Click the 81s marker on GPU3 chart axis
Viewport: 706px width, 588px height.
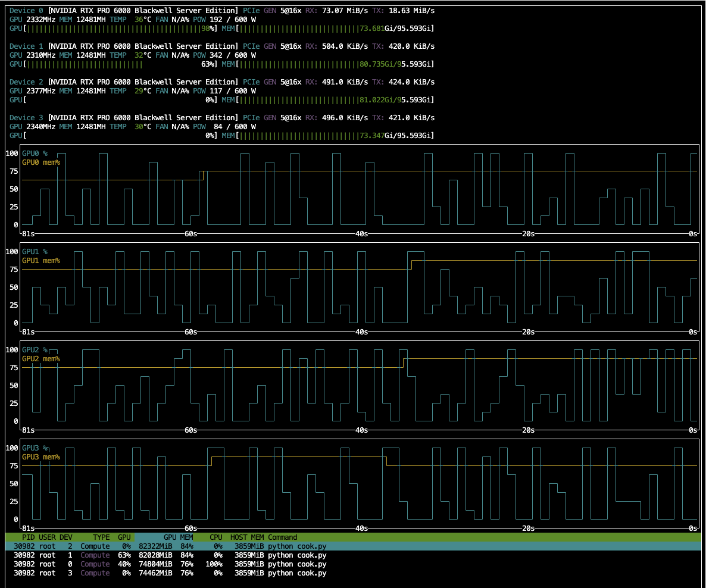29,528
